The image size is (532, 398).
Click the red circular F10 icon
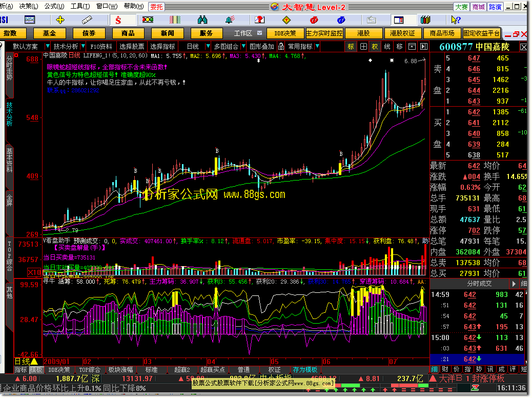314,20
